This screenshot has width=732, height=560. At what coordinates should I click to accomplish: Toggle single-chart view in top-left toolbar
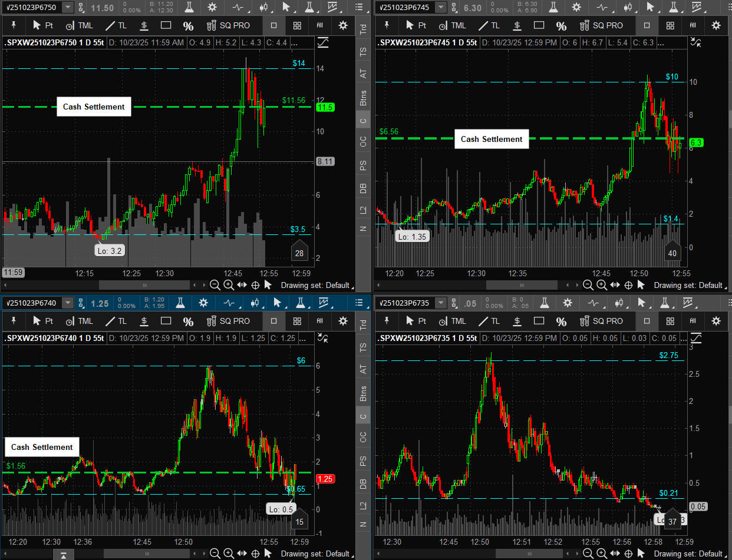pyautogui.click(x=273, y=25)
